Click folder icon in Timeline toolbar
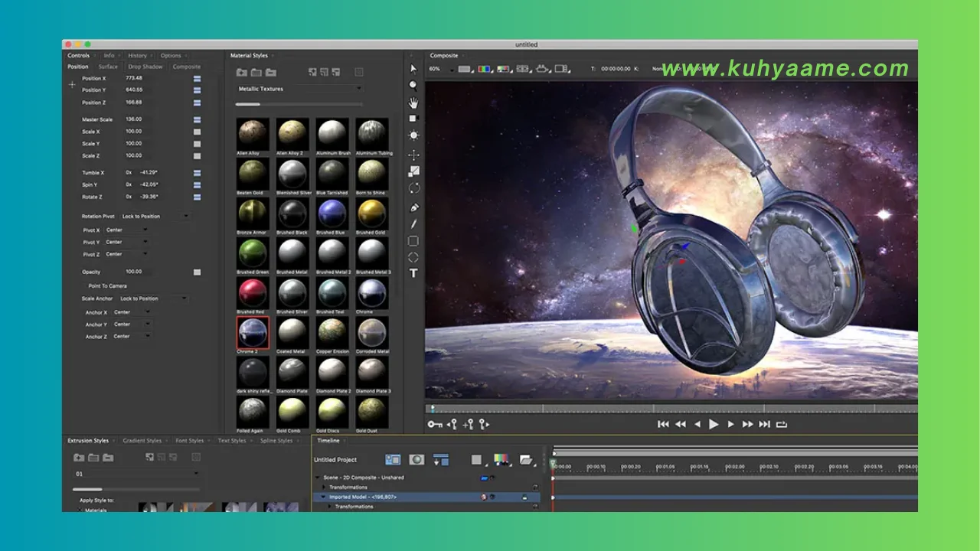 tap(526, 460)
